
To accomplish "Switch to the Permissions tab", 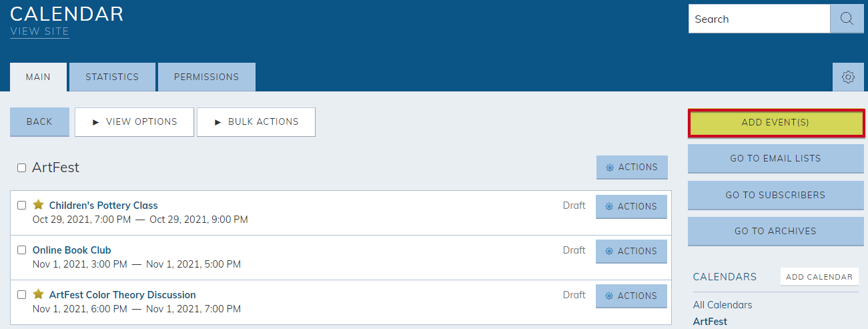I will [x=206, y=77].
